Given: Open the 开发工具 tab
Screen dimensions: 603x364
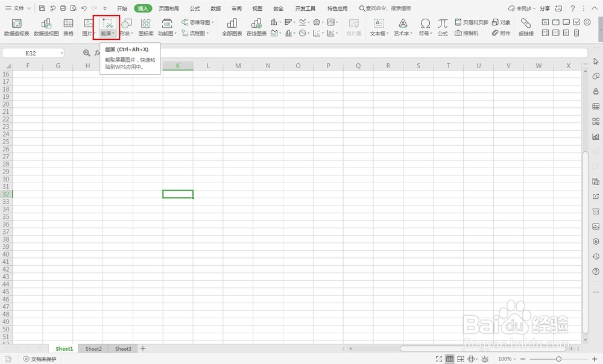Looking at the screenshot, I should pos(305,8).
